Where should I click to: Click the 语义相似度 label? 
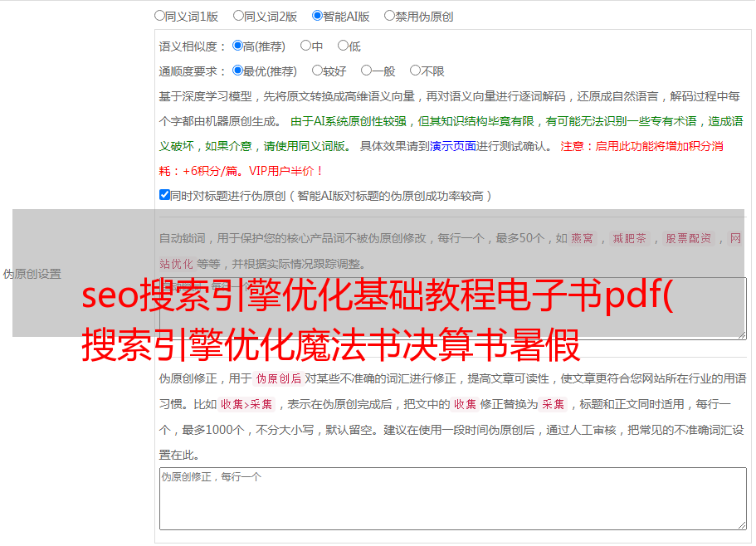tap(193, 46)
